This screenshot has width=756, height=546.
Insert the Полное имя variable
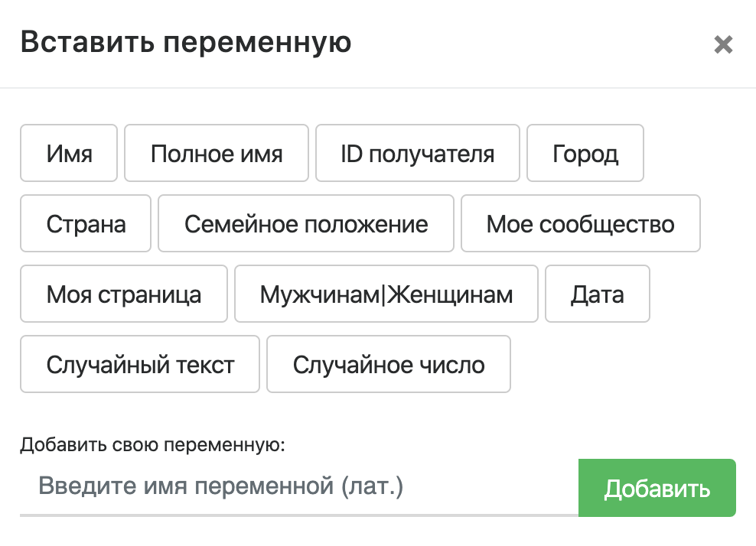tap(217, 154)
